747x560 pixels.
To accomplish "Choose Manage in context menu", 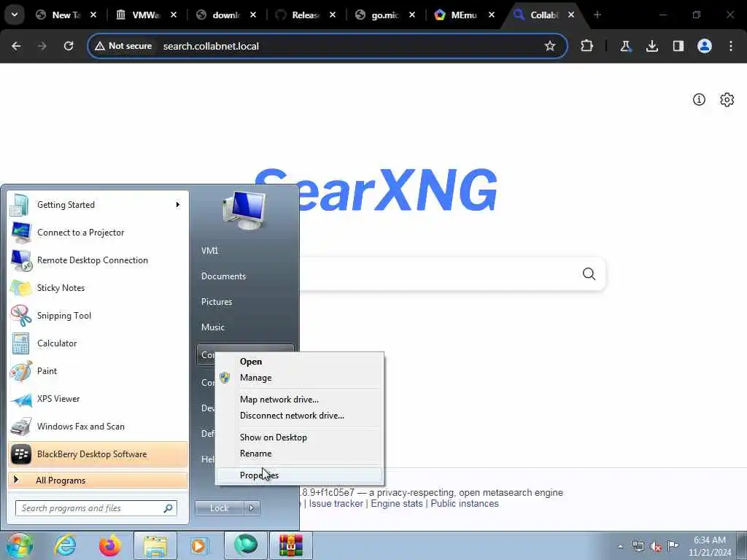I will (x=299, y=378).
